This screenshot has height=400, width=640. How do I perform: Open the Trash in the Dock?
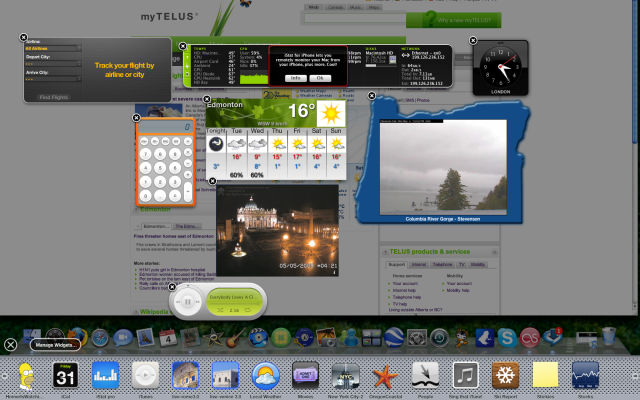(609, 336)
